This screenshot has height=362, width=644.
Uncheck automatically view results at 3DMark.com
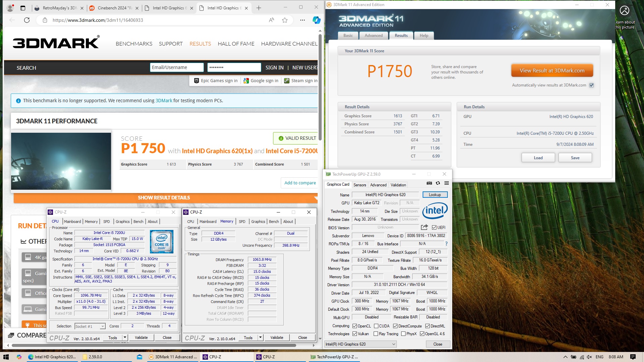pos(592,85)
